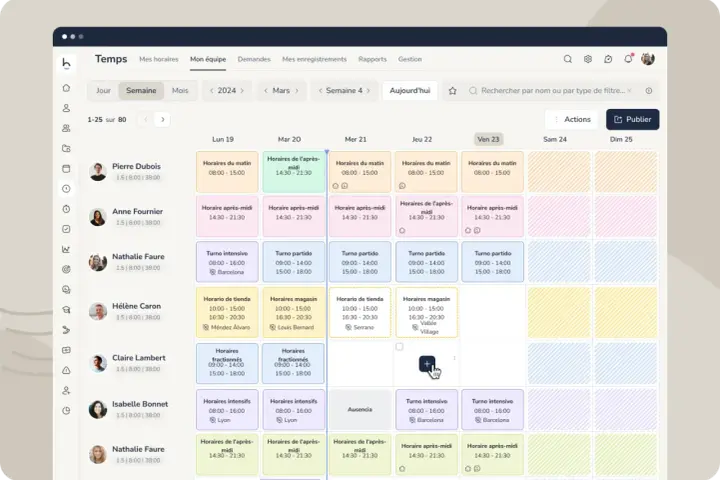Click the app logo at sidebar top
The image size is (720, 480).
66,63
